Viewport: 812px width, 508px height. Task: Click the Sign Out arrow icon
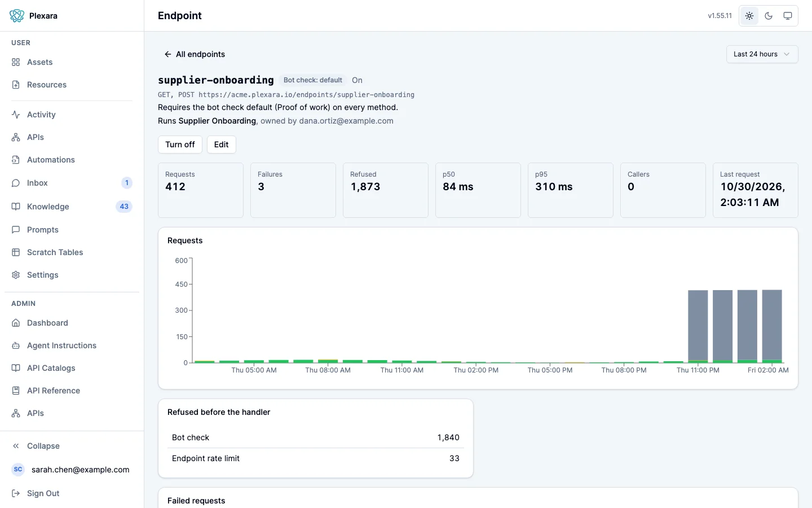click(x=16, y=493)
